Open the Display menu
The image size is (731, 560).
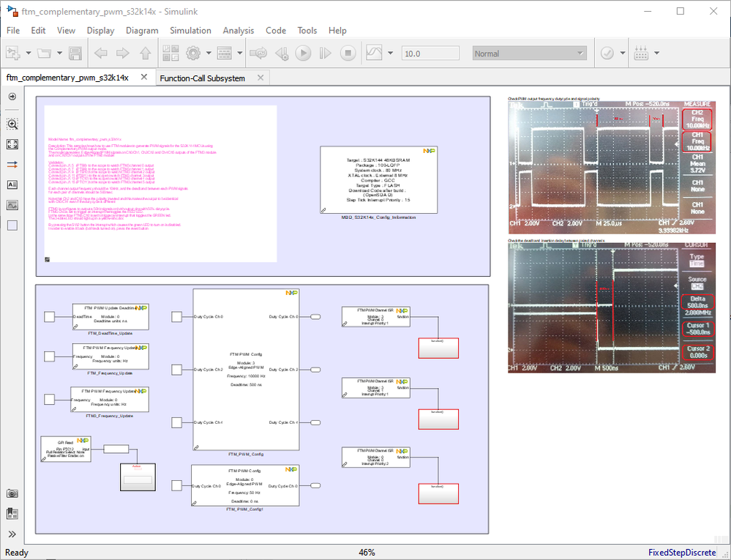tap(101, 30)
